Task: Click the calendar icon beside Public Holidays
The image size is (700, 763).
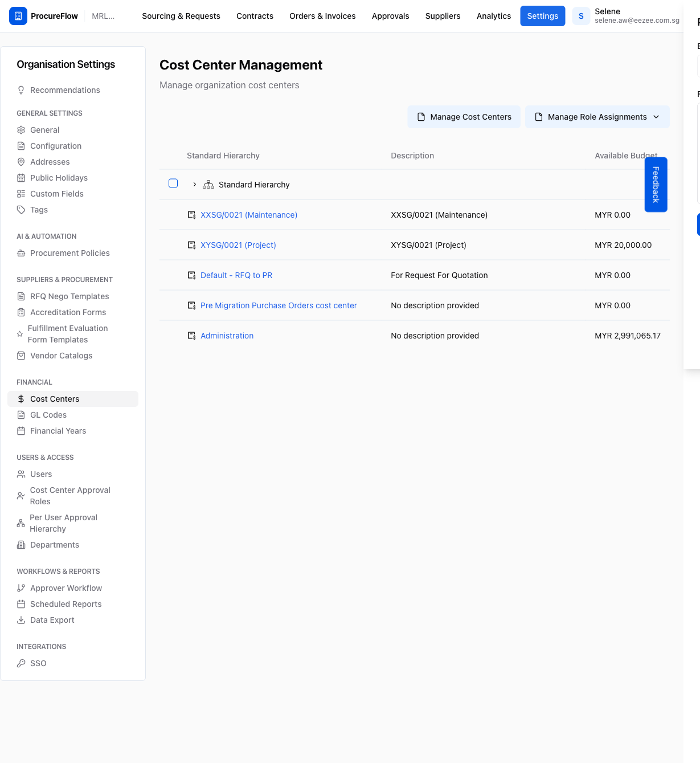Action: coord(21,178)
